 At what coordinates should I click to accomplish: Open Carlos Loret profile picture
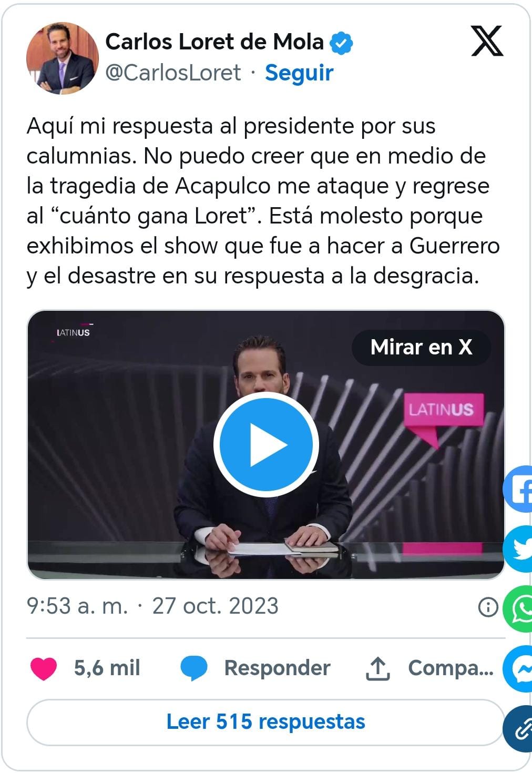pos(63,58)
